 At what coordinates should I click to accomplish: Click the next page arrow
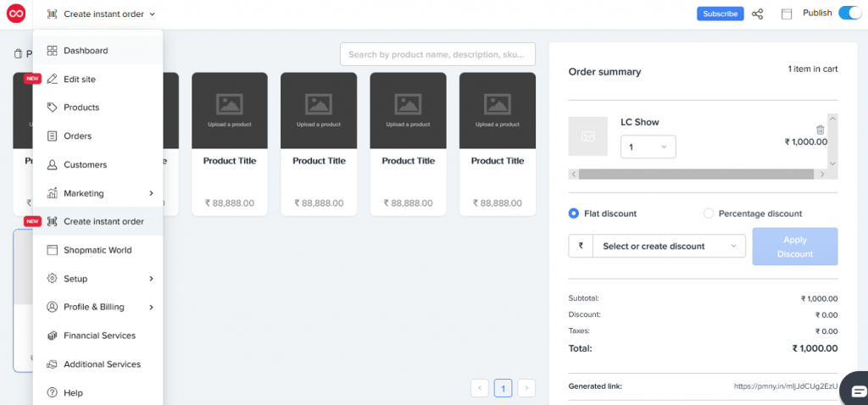[526, 388]
